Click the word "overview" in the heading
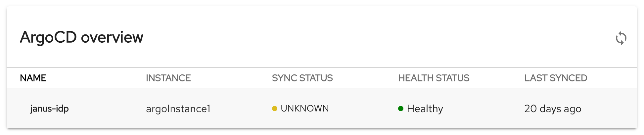Image resolution: width=644 pixels, height=135 pixels. 112,37
